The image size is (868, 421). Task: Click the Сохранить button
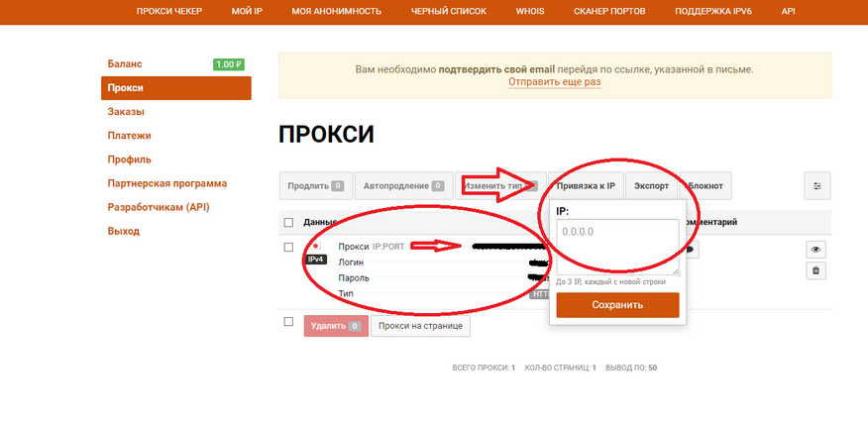point(617,305)
